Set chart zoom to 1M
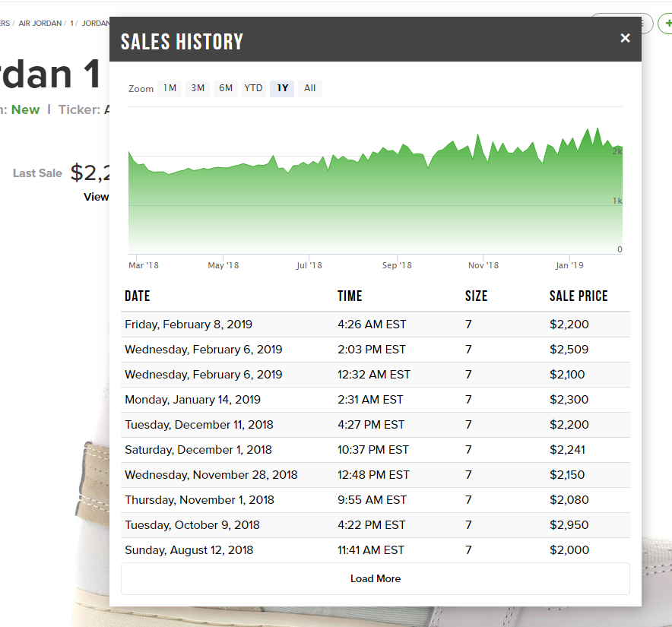 [x=170, y=88]
